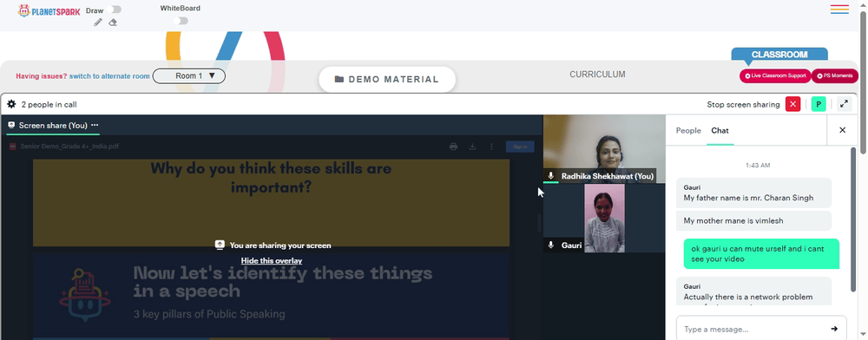Click the 1:43 AM timestamp

point(757,166)
